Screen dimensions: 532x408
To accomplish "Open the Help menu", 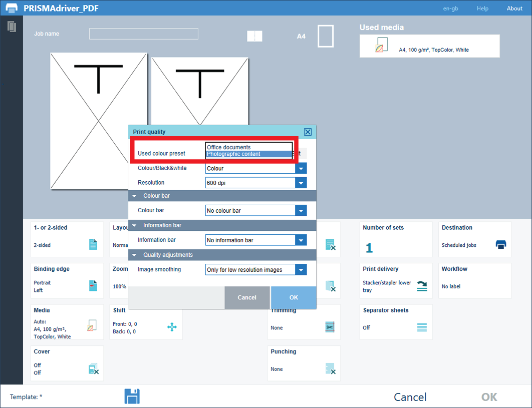I will coord(482,9).
